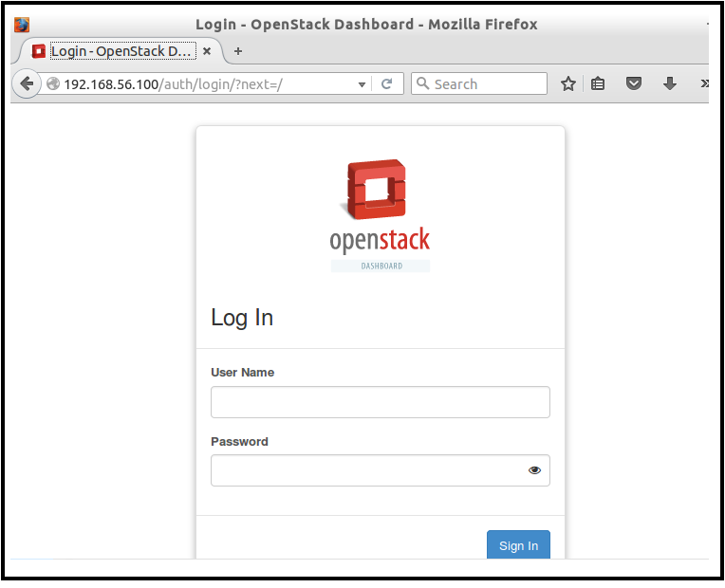
Task: Reload the page with the refresh icon
Action: pyautogui.click(x=386, y=83)
